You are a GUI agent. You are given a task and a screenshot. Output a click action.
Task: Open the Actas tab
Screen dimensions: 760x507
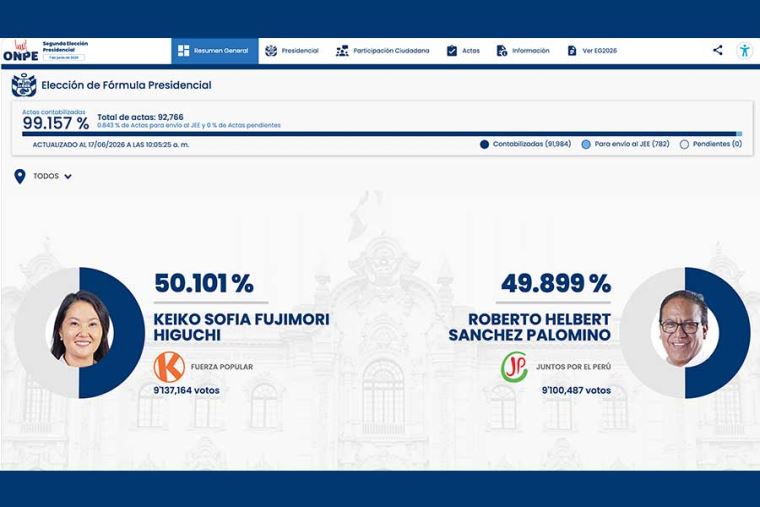[x=463, y=50]
